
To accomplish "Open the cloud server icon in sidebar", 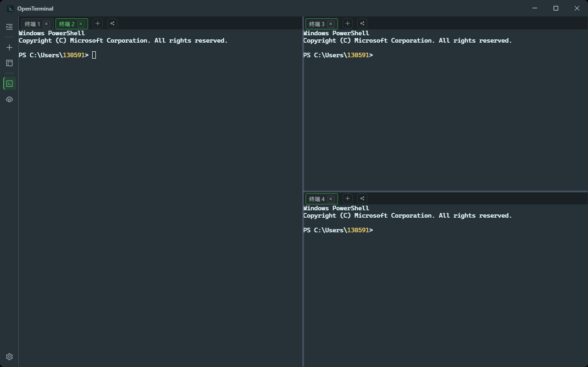I will point(9,99).
